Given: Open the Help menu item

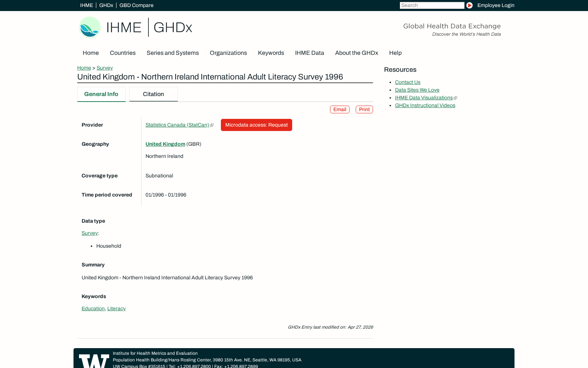Looking at the screenshot, I should pyautogui.click(x=395, y=53).
